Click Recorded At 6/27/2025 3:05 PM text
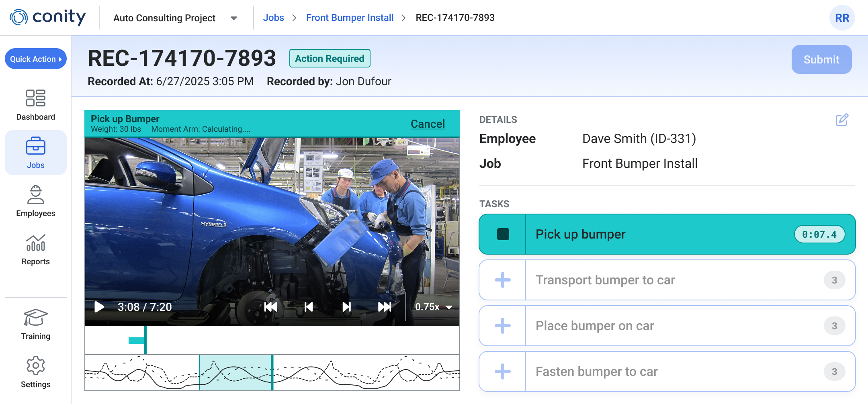 [170, 82]
